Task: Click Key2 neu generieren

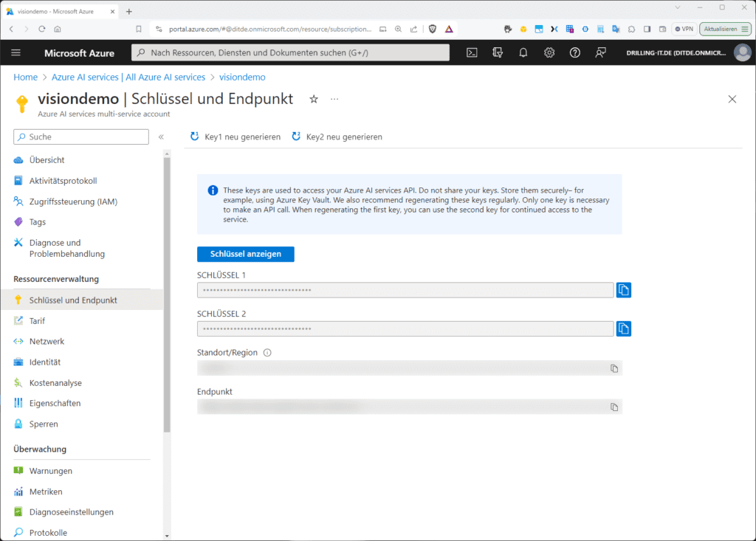Action: pyautogui.click(x=337, y=137)
